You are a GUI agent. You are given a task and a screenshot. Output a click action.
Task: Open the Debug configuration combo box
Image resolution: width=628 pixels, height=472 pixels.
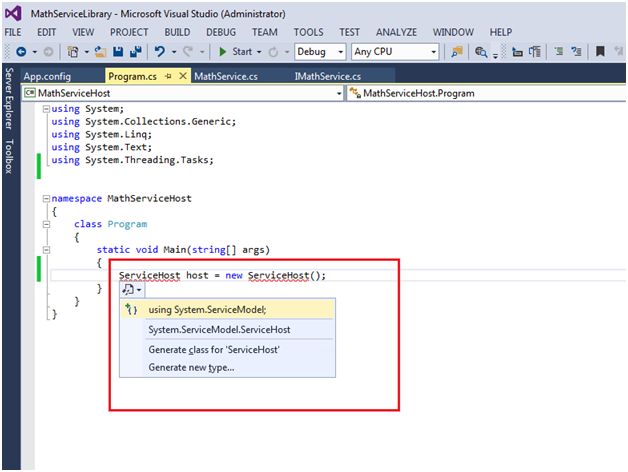(320, 52)
